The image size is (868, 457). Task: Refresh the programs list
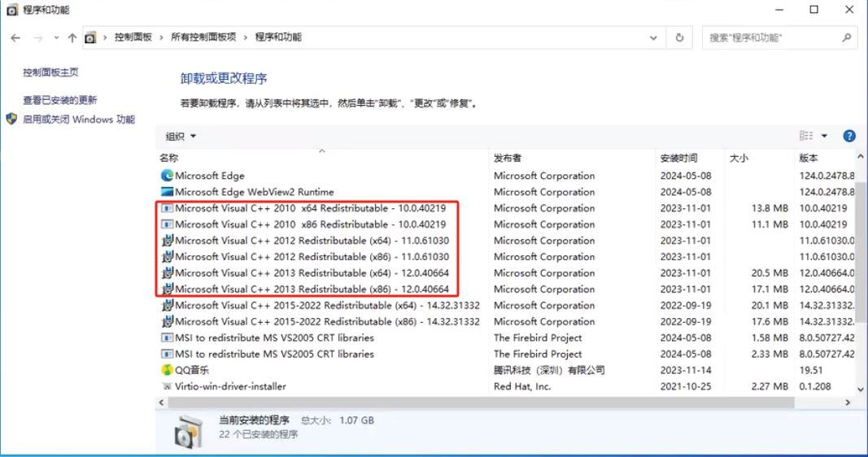679,37
